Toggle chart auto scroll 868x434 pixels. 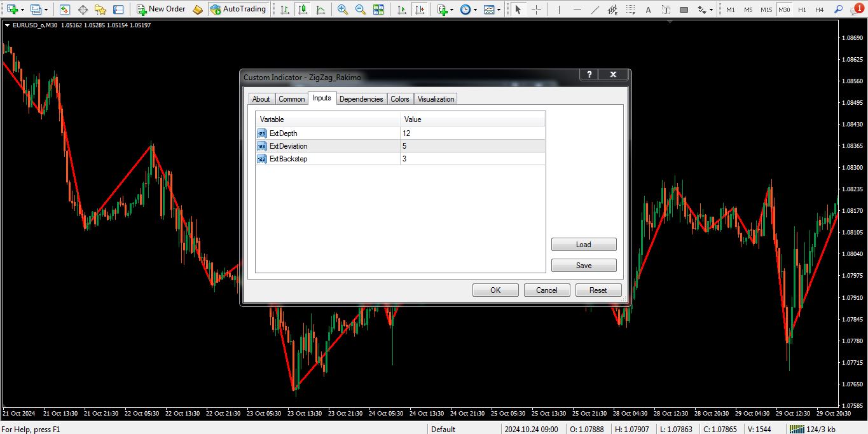pos(401,10)
